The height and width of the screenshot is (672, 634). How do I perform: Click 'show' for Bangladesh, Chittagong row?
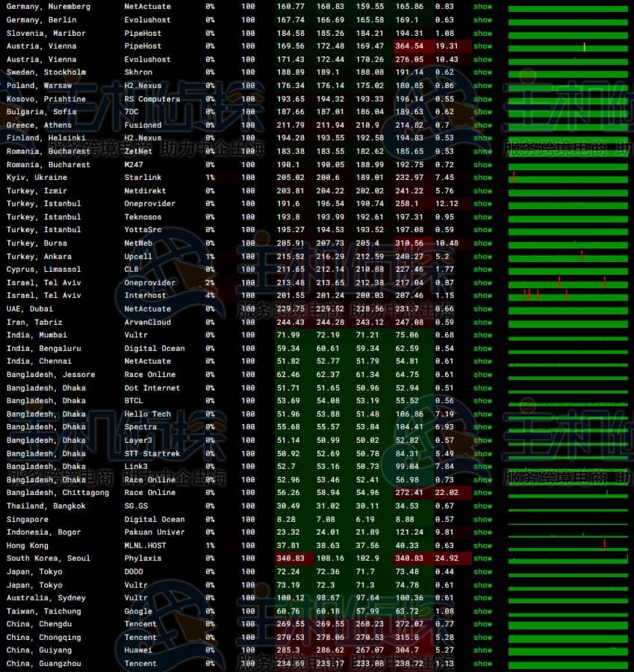482,493
